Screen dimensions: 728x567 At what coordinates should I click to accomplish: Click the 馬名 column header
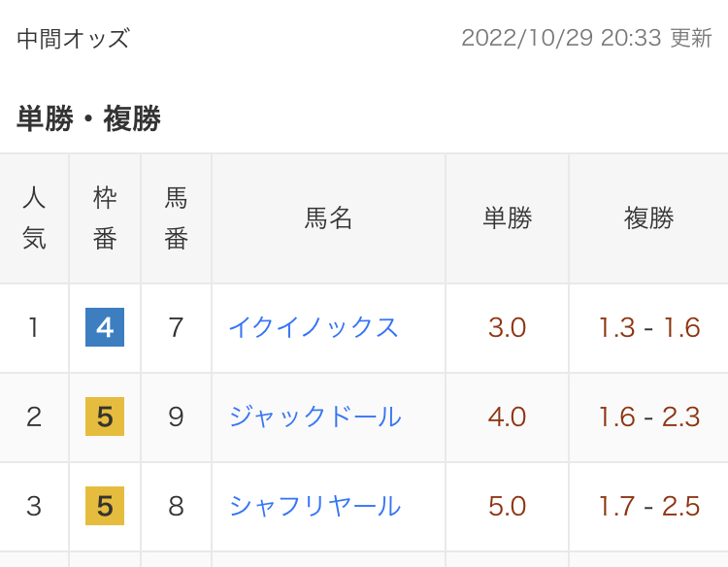click(328, 218)
